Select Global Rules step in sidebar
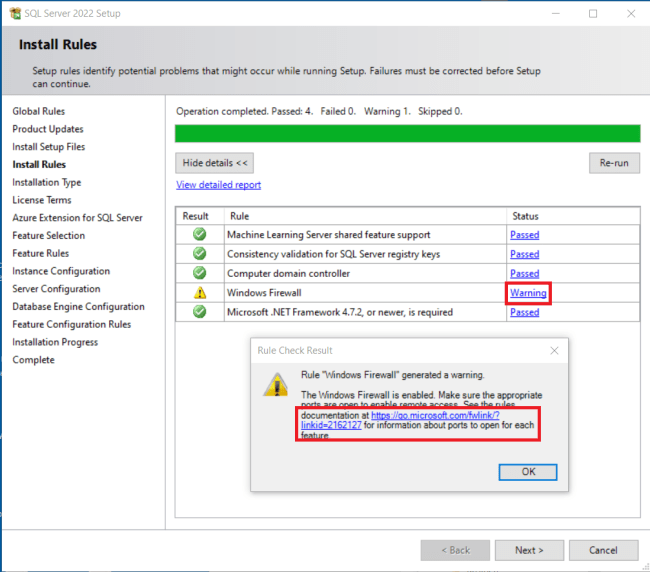Screen dimensions: 650x572 (39, 111)
